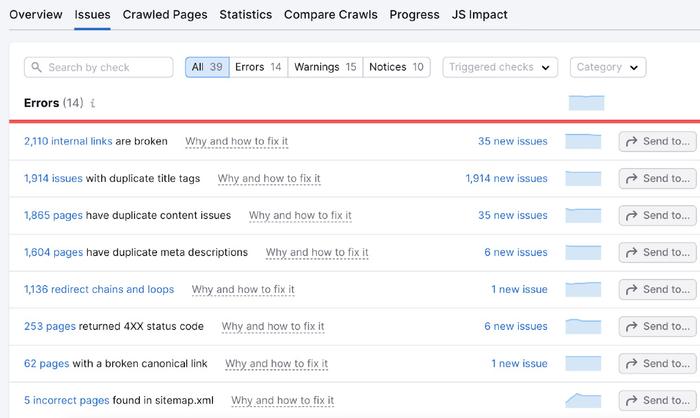Open the trend graph for 4XX status code row

click(583, 326)
